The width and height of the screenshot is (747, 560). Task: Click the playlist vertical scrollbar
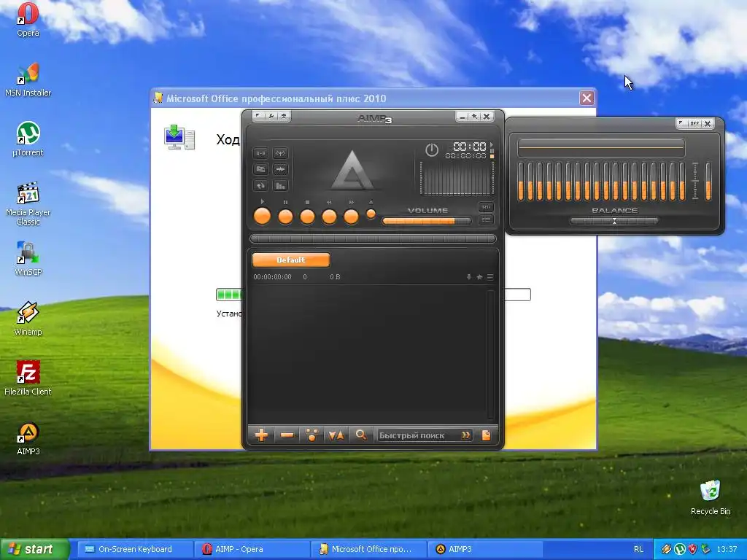[x=490, y=355]
